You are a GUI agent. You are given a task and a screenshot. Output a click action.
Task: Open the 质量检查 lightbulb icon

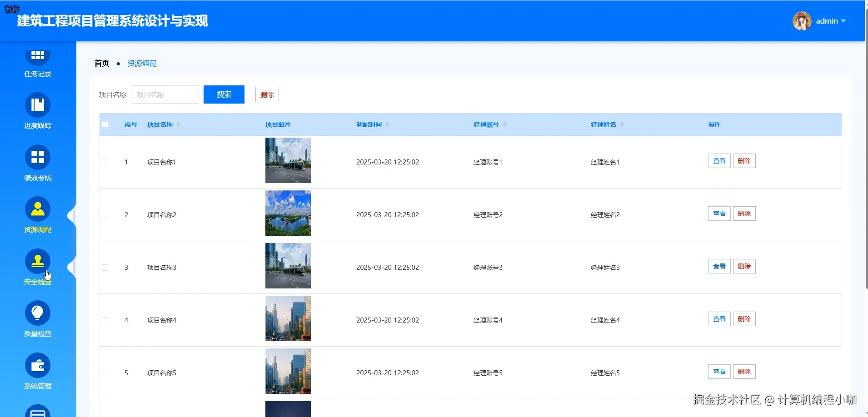pyautogui.click(x=38, y=313)
